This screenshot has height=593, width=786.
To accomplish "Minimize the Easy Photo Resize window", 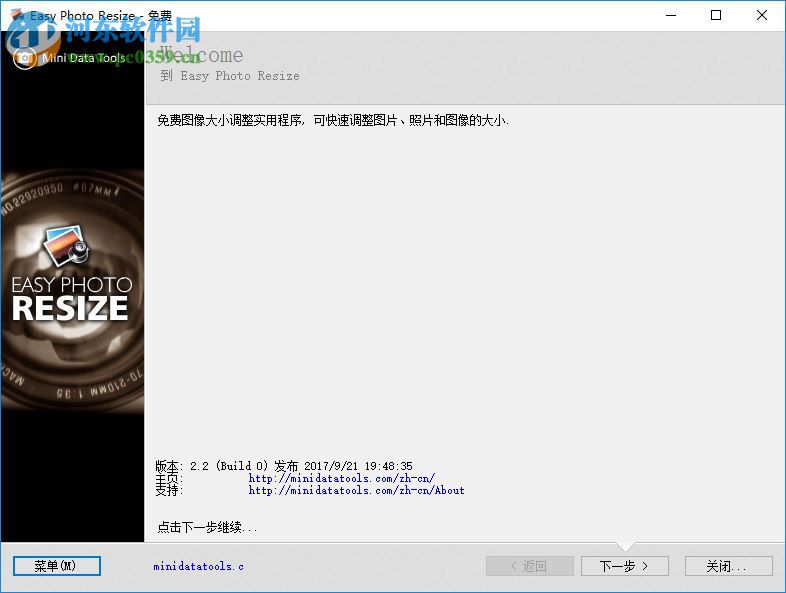I will click(x=671, y=16).
